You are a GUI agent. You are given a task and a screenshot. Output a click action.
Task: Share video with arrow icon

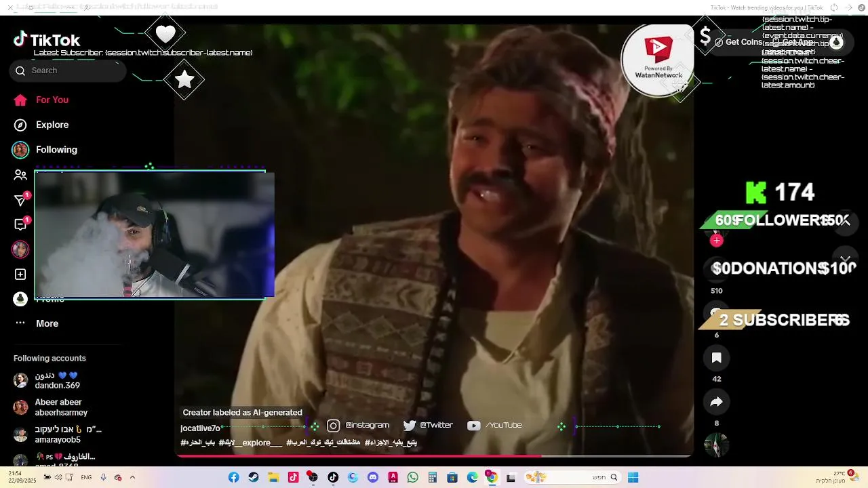(x=717, y=403)
